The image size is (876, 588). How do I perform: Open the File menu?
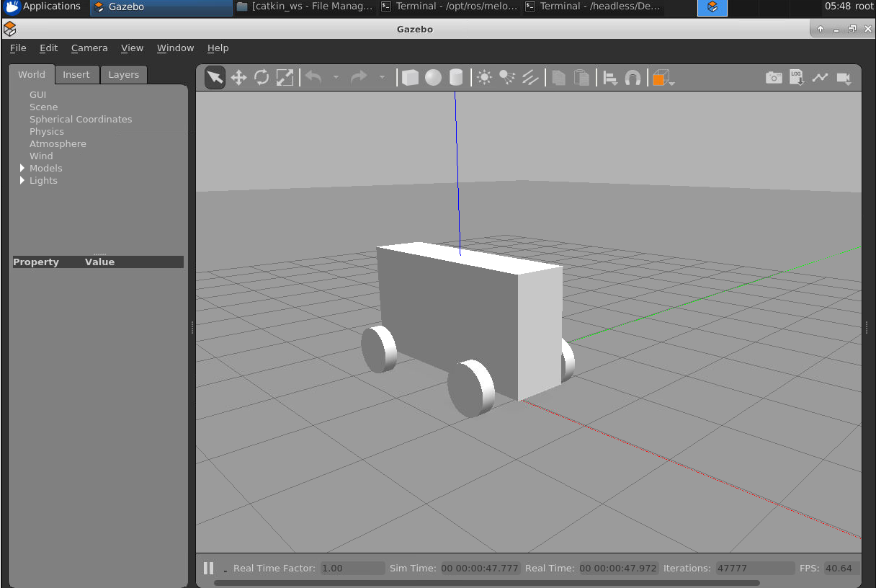click(18, 48)
